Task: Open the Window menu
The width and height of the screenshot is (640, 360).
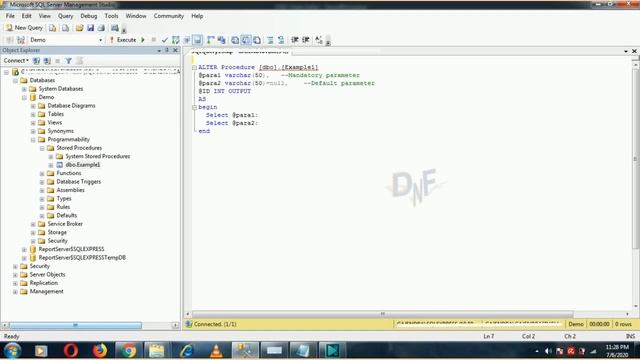Action: pyautogui.click(x=136, y=16)
